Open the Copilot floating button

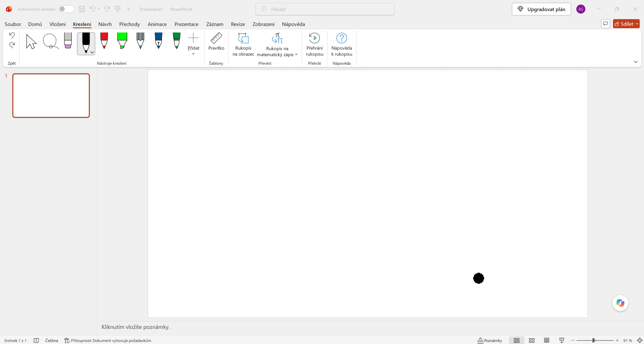[x=620, y=303]
